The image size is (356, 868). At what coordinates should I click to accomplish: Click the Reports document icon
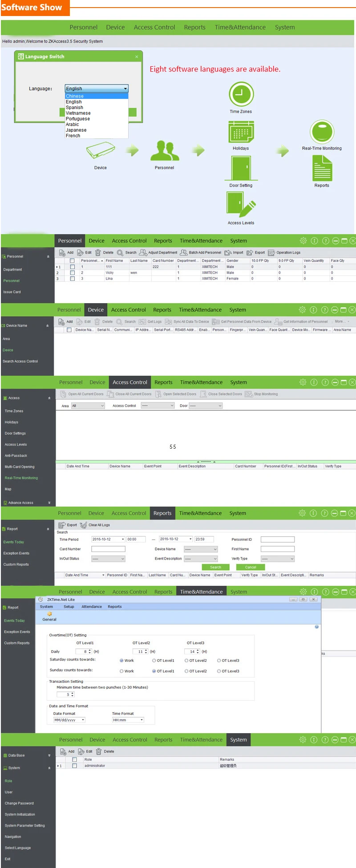tap(322, 168)
